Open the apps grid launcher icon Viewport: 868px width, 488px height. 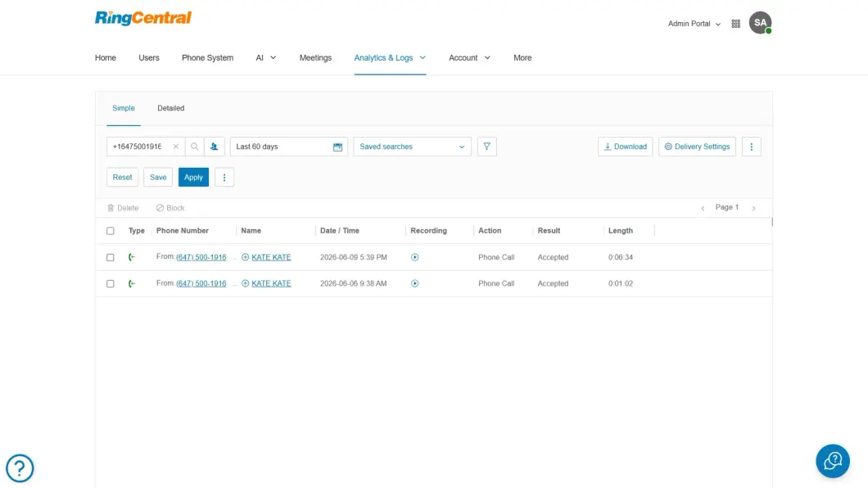coord(735,24)
